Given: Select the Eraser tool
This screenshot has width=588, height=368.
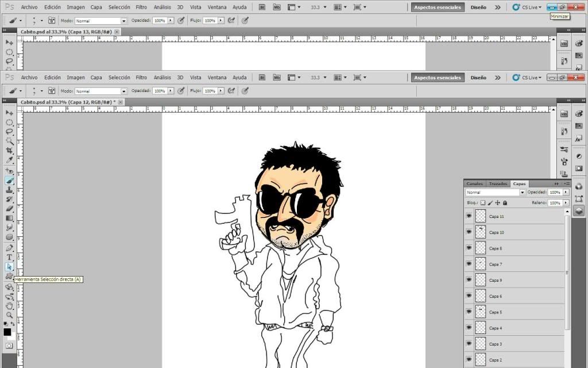Looking at the screenshot, I should (9, 209).
